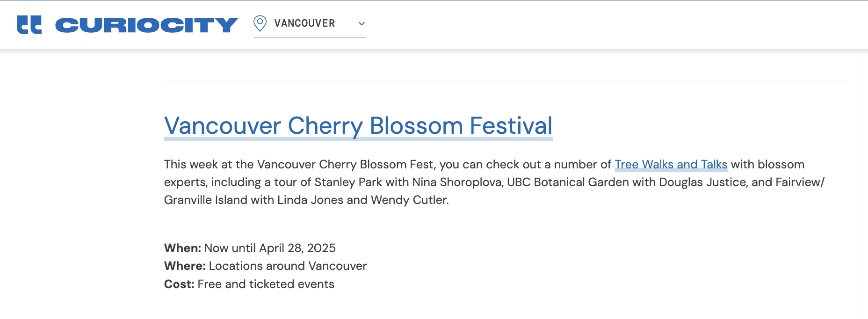868x319 pixels.
Task: Click the location pin icon
Action: pyautogui.click(x=260, y=23)
